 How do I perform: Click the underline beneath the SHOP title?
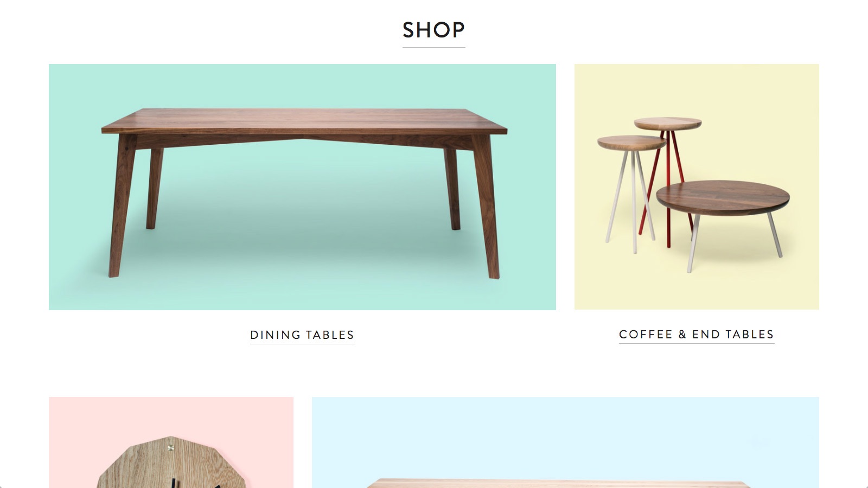[433, 47]
